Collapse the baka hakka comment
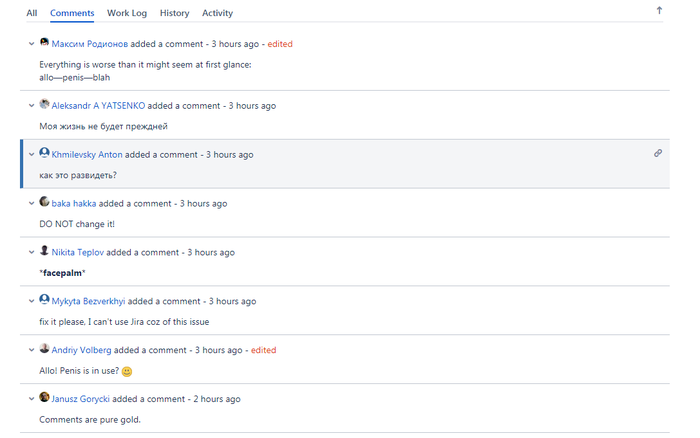This screenshot has height=438, width=700. coord(32,203)
